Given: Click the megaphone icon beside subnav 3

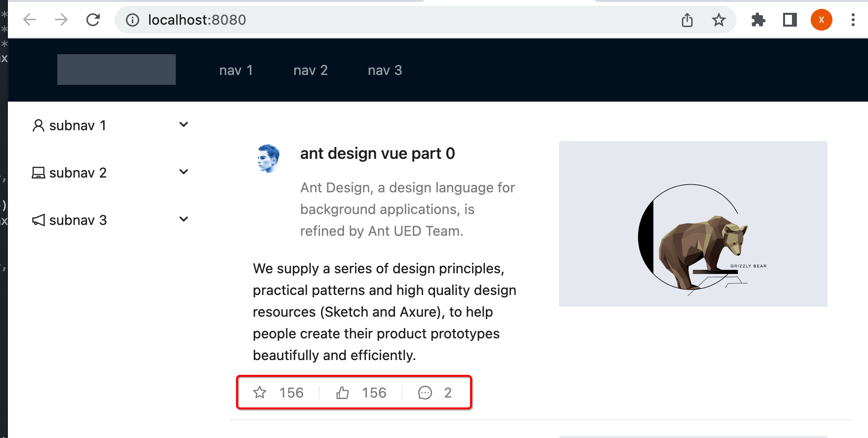Looking at the screenshot, I should 39,220.
